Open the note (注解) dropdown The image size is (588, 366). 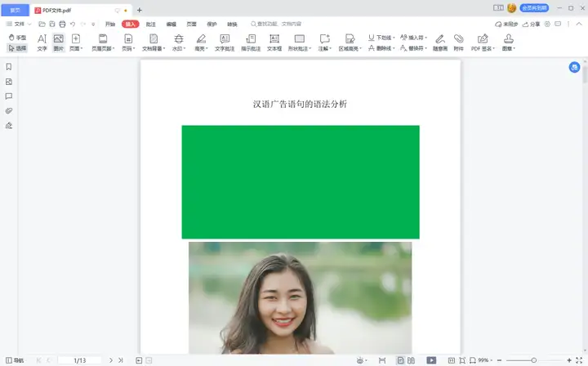click(x=324, y=42)
